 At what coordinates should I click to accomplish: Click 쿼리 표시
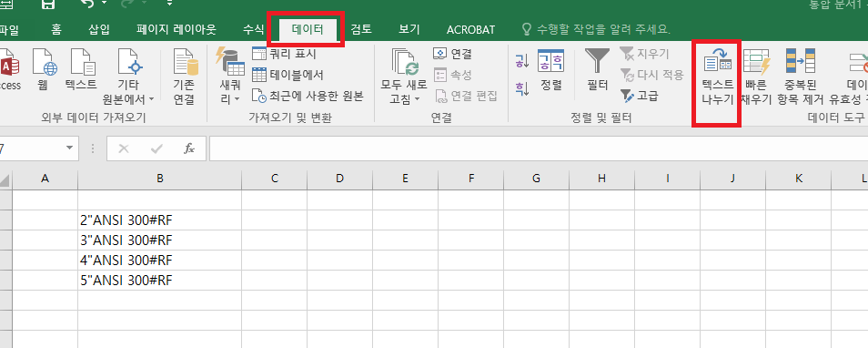tap(284, 55)
